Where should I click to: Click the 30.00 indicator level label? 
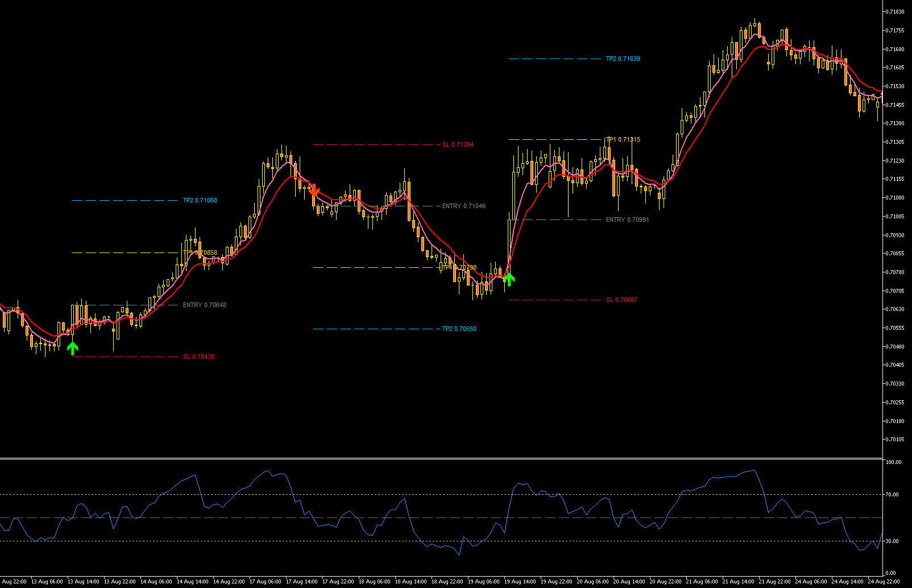(x=892, y=541)
